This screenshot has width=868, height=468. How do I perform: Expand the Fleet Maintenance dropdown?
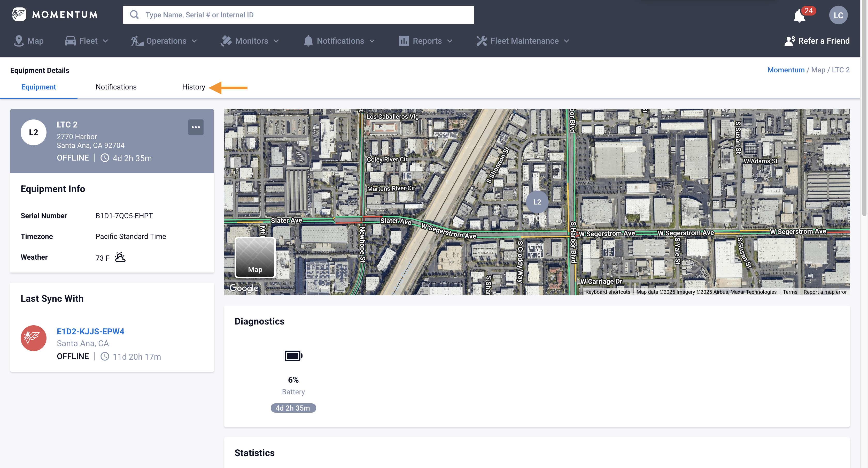click(523, 41)
